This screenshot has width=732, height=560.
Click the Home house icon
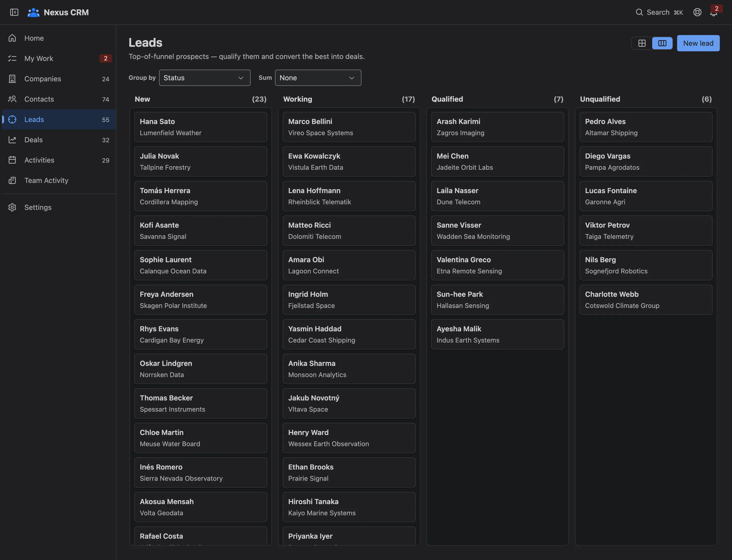(x=12, y=38)
